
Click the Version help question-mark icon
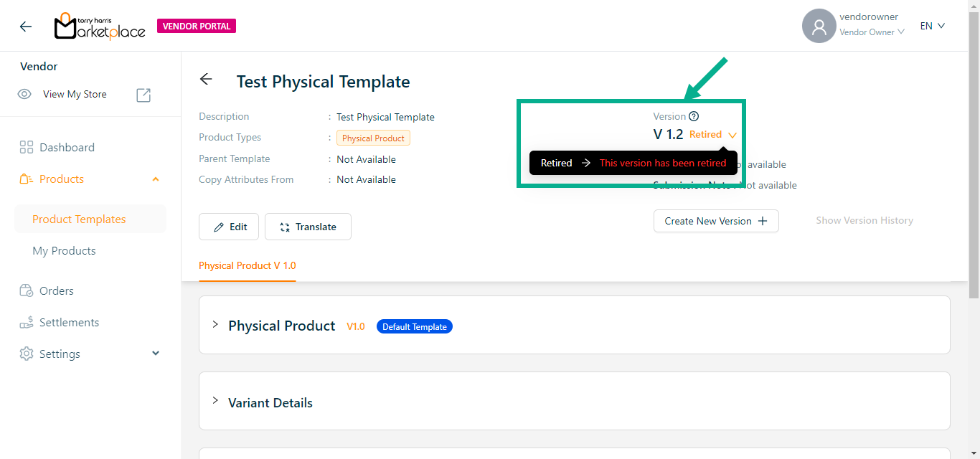point(694,116)
